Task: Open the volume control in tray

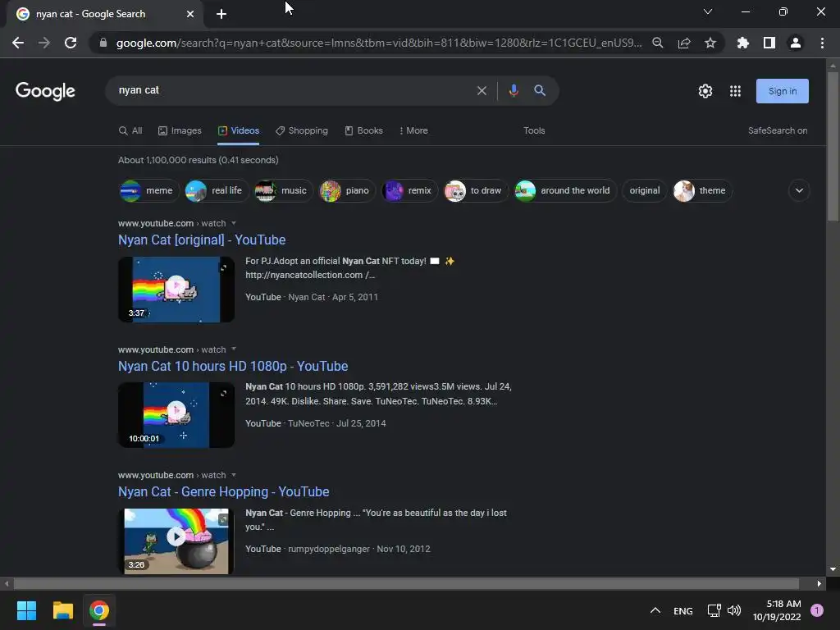Action: (734, 610)
